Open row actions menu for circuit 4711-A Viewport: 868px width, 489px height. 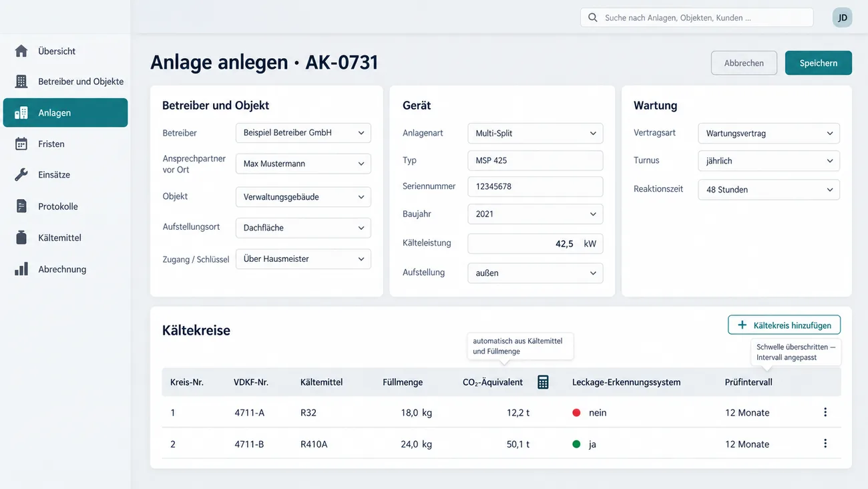(825, 412)
